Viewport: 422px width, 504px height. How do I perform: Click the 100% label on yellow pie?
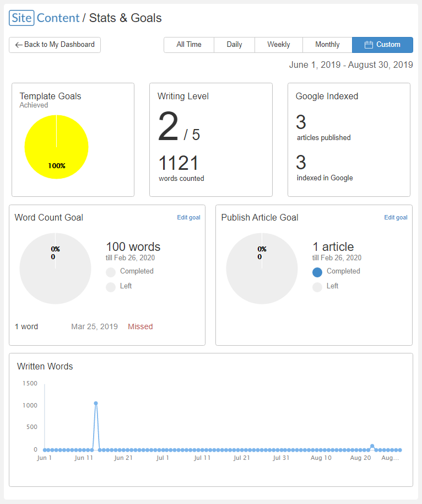coord(57,166)
